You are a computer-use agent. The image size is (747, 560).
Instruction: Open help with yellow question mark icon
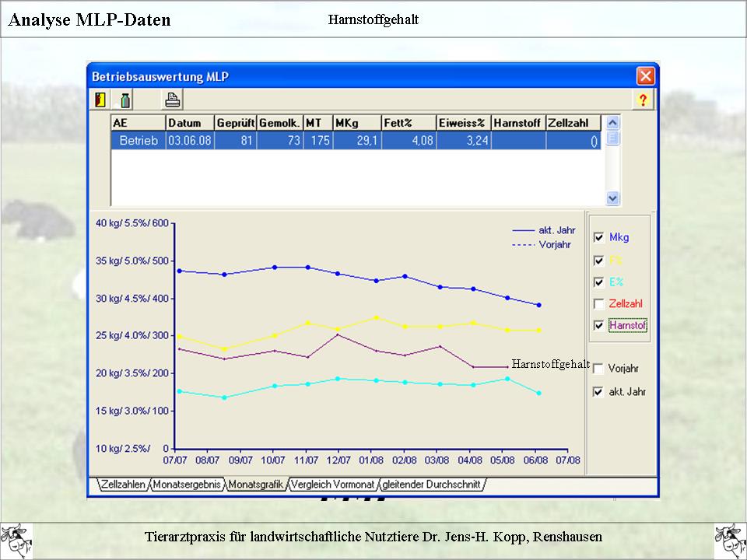(x=643, y=100)
